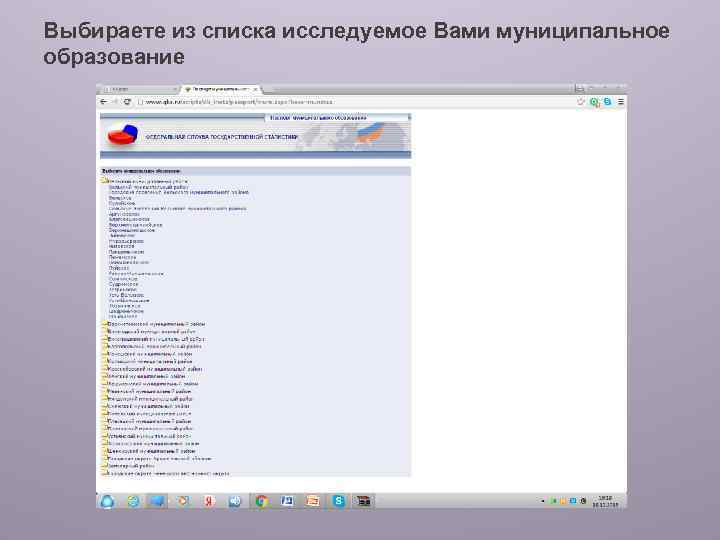720x540 pixels.
Task: Click the Skype extension icon in the toolbar
Action: click(608, 102)
